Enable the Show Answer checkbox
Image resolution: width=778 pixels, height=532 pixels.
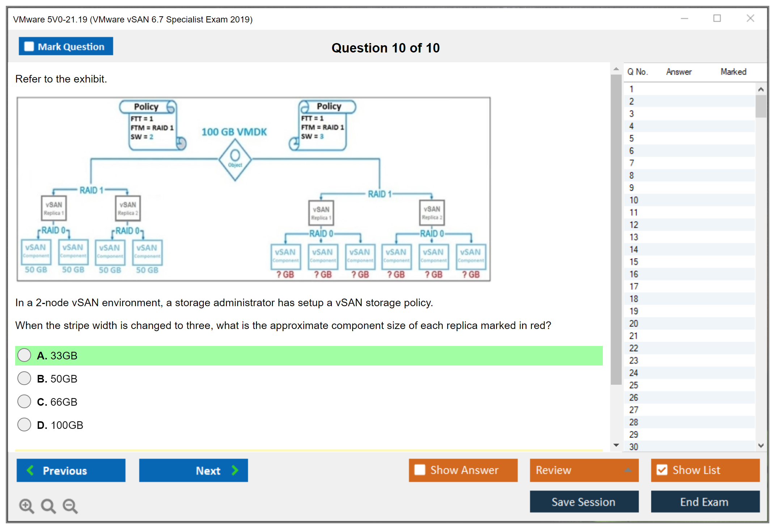click(x=420, y=470)
